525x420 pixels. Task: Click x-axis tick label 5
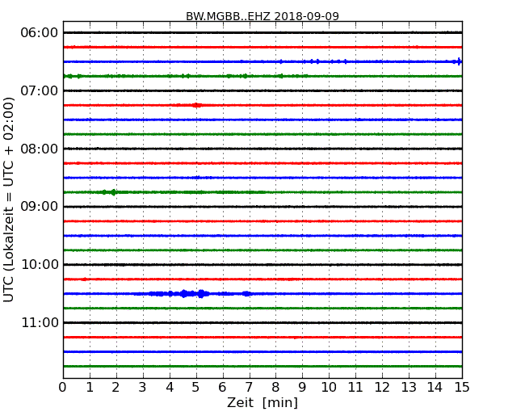(195, 387)
